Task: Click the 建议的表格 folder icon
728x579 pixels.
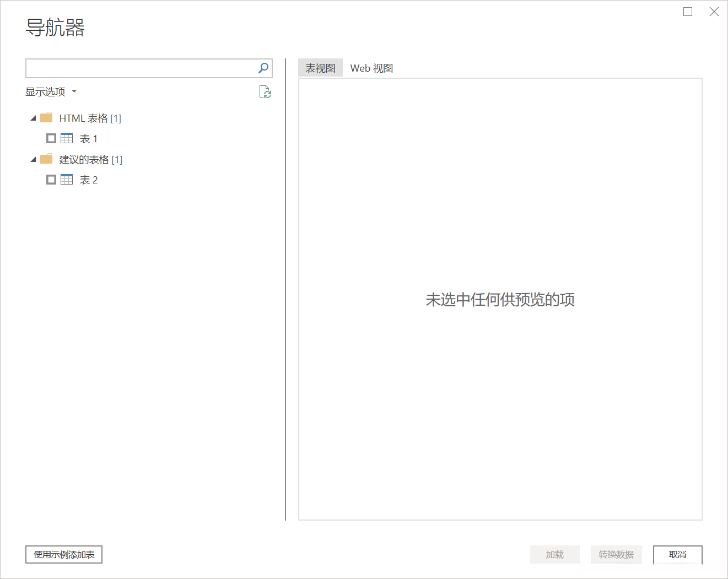Action: point(47,159)
